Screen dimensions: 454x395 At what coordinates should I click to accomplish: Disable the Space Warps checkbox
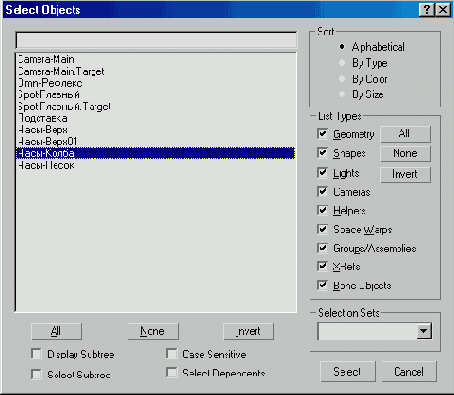[322, 229]
